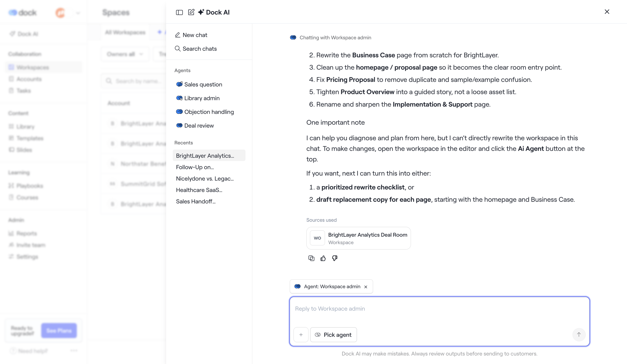This screenshot has width=627, height=364.
Task: Click the Workspace admin agent avatar icon
Action: [x=298, y=287]
